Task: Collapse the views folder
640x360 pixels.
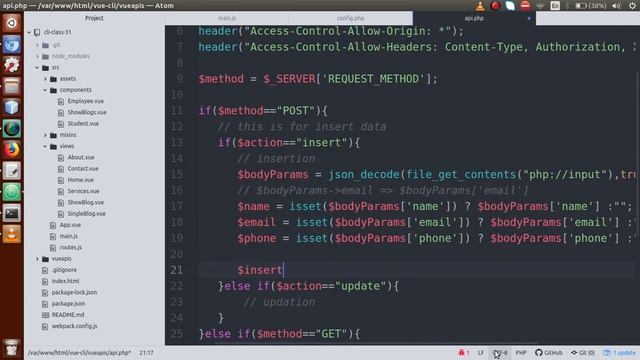Action: point(46,147)
